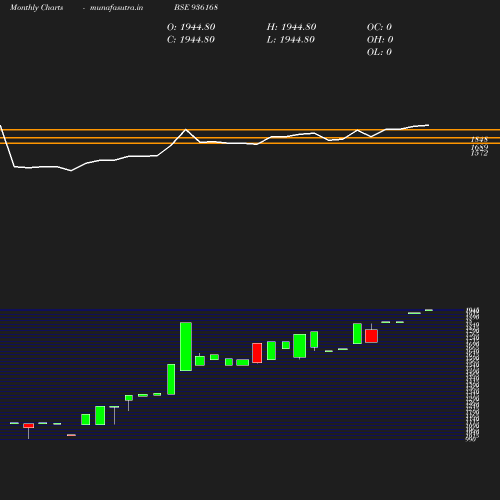
Task: Select the "OH: 0" readout
Action: pos(380,40)
